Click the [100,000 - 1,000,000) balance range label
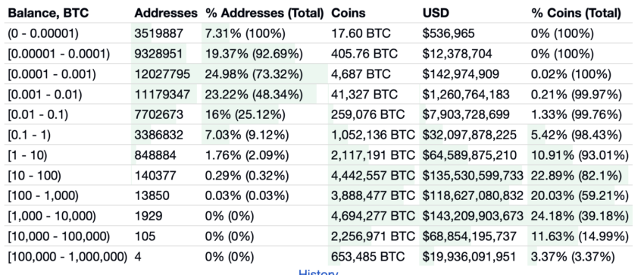Screen dimensions: 644x275 [67, 257]
